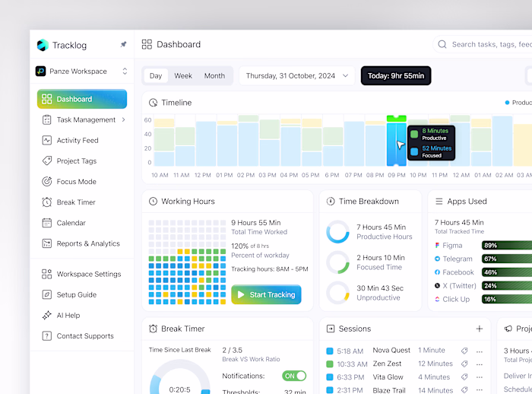Click the Calendar icon in the sidebar
The image size is (532, 394).
coord(47,223)
